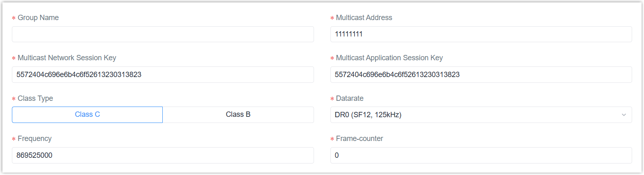Click the Multicast Address label

pyautogui.click(x=364, y=18)
